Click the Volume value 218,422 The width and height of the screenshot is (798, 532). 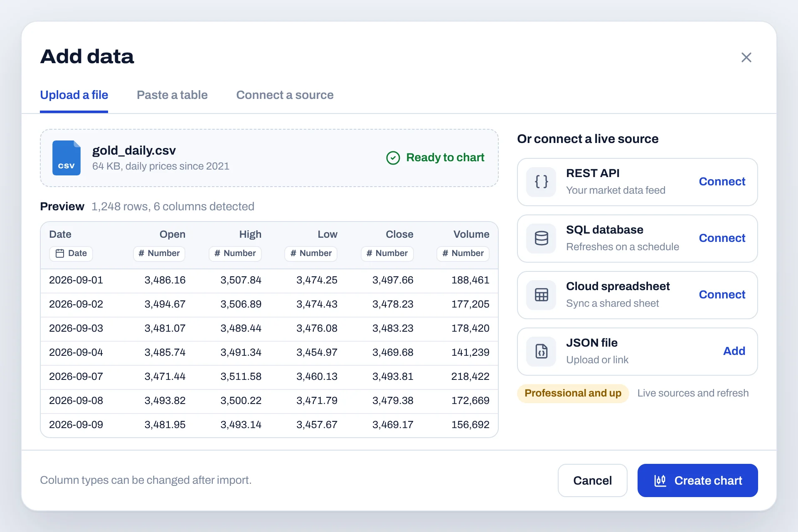click(x=470, y=377)
